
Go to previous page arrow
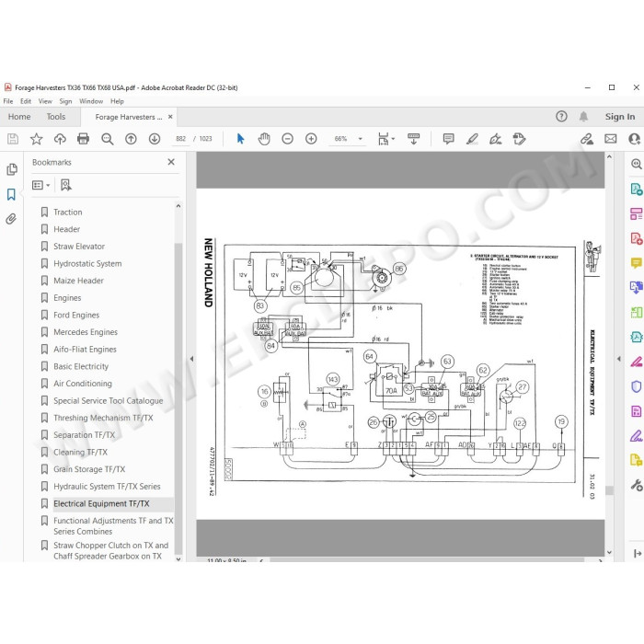pyautogui.click(x=131, y=139)
